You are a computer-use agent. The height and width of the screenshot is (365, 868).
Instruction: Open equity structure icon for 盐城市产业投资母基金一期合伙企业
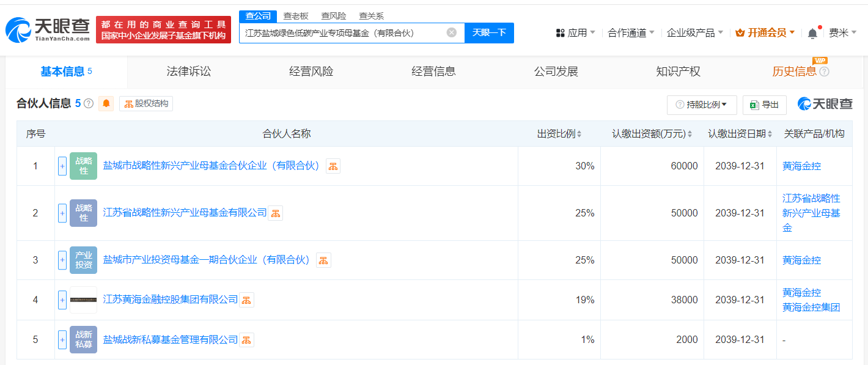[323, 260]
